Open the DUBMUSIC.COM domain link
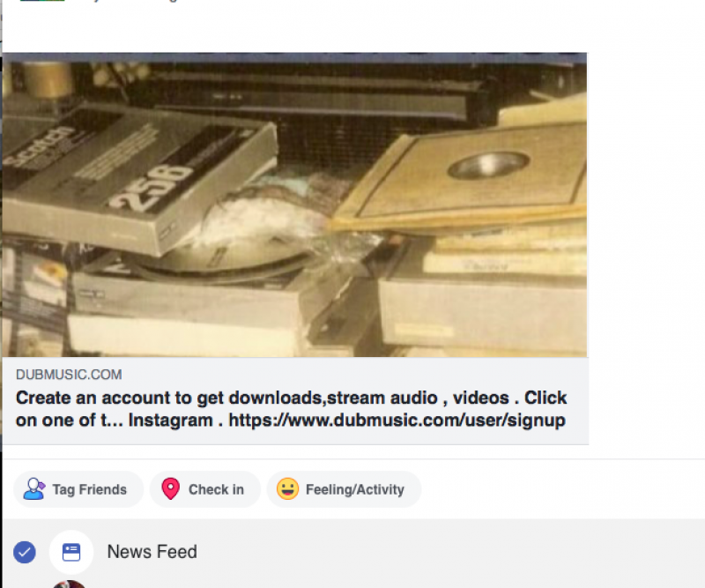This screenshot has width=705, height=588. [x=69, y=375]
